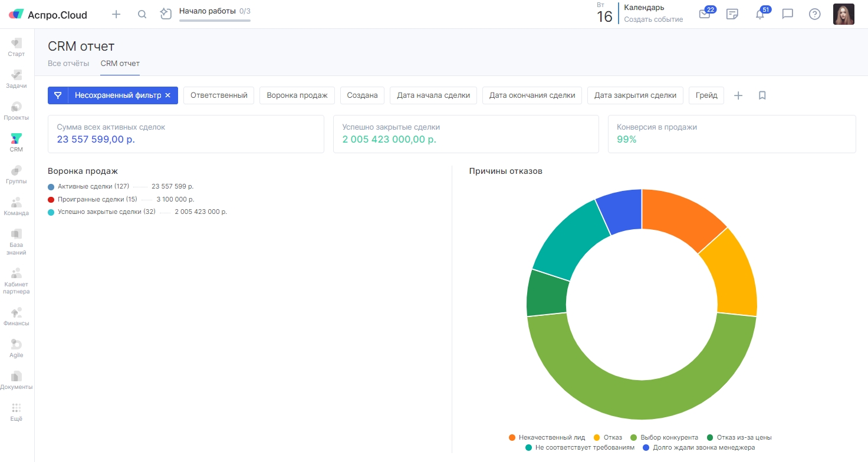The width and height of the screenshot is (868, 462).
Task: Click the notes icon in header
Action: pos(732,14)
